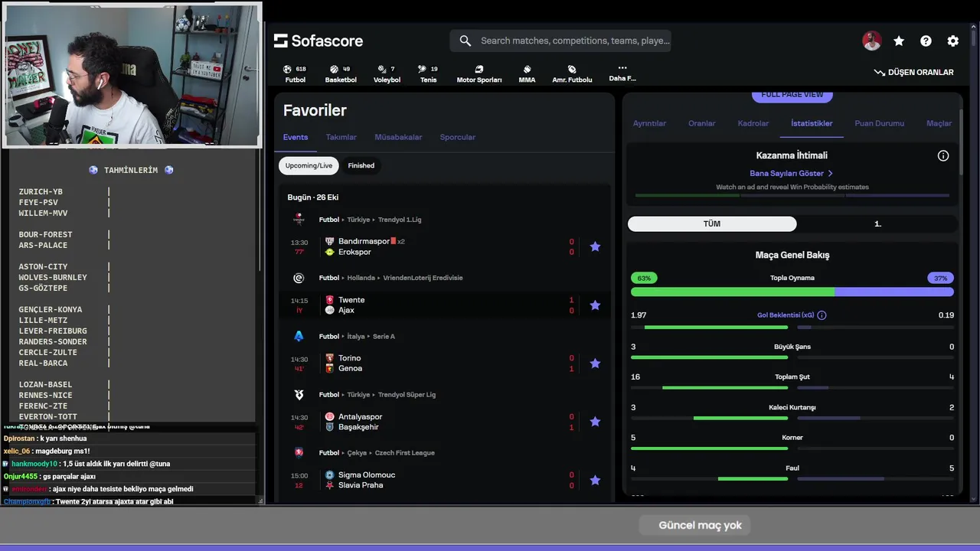Open the Torino vs Genoa match row
Image resolution: width=980 pixels, height=551 pixels.
[x=445, y=364]
